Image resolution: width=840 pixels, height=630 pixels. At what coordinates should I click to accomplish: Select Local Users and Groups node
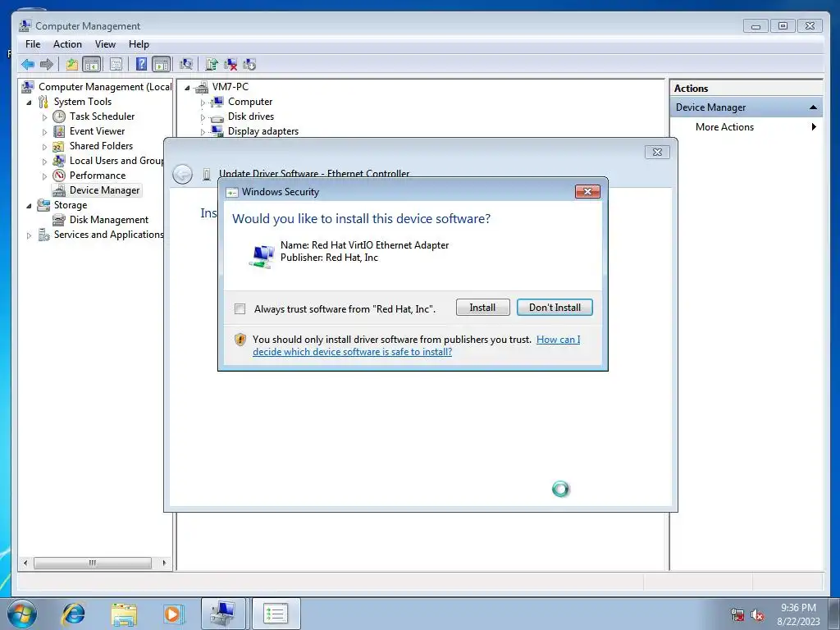pyautogui.click(x=116, y=161)
